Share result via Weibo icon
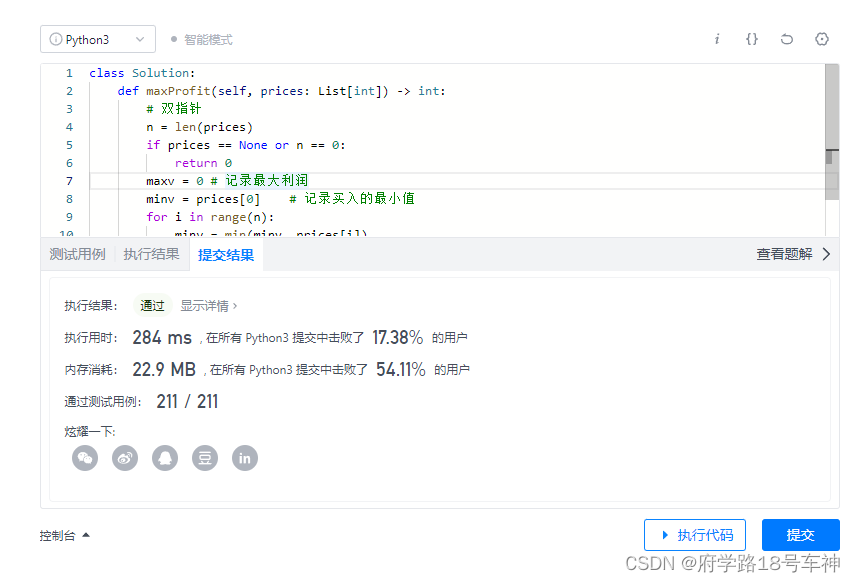Viewport: 855px width, 582px height. [125, 458]
